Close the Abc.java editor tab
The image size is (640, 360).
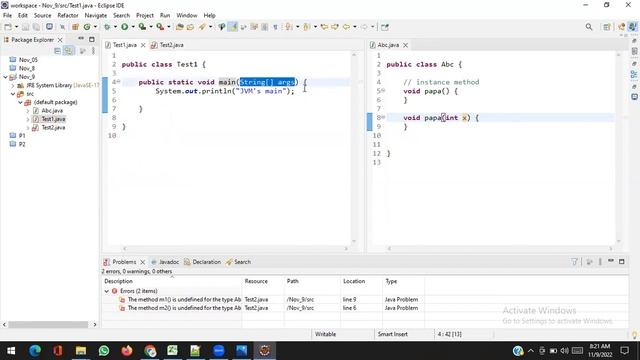405,45
